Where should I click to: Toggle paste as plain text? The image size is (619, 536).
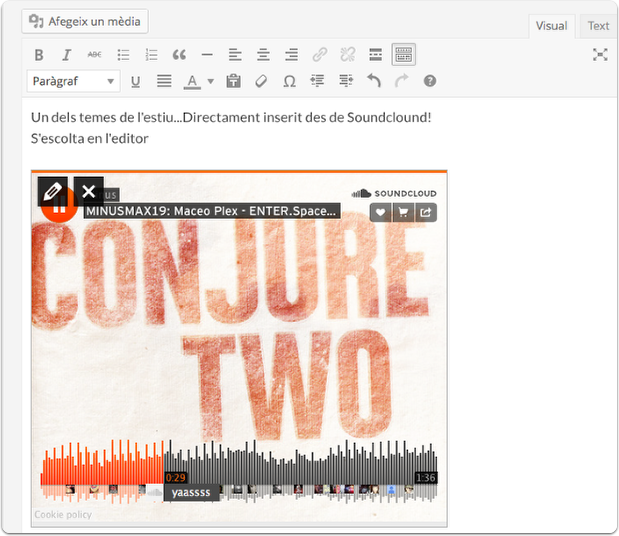point(234,81)
